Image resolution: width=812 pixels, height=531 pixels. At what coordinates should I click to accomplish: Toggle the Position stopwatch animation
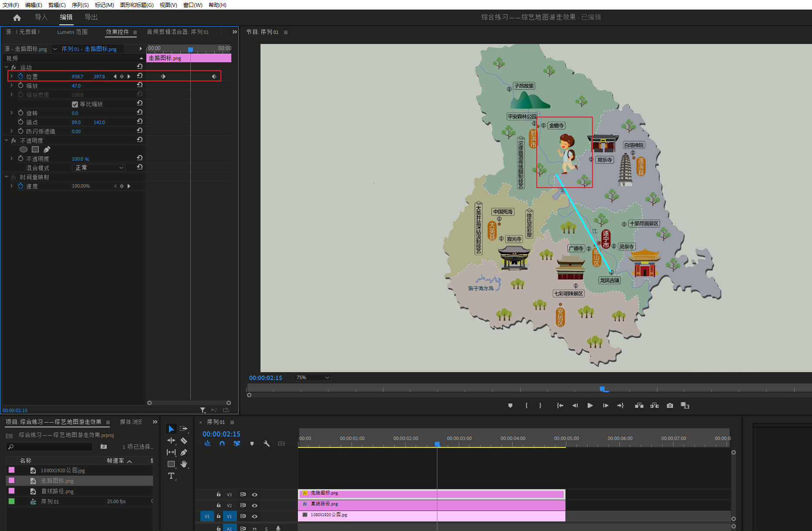pyautogui.click(x=20, y=76)
